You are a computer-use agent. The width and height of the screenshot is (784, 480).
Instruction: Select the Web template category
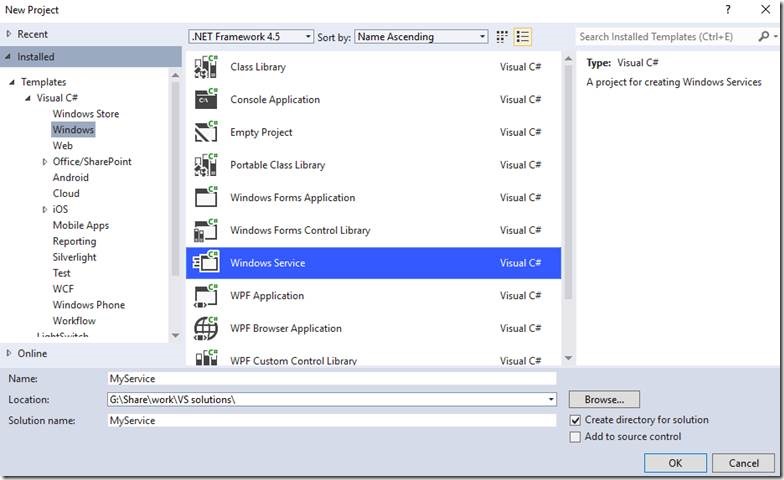(x=62, y=146)
